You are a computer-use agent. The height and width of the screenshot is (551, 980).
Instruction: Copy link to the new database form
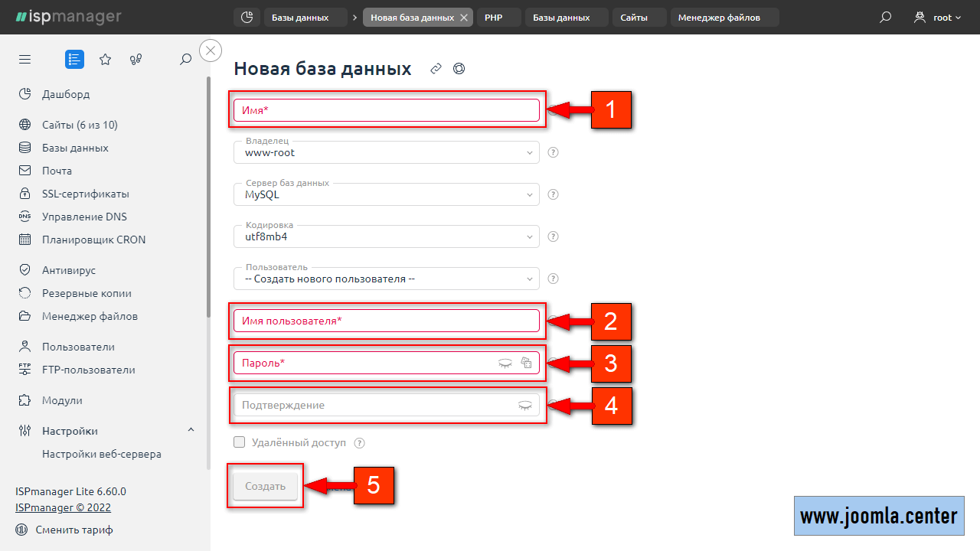436,69
